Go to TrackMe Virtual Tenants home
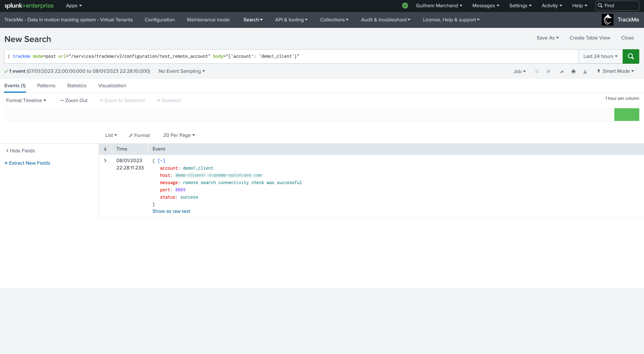 tap(68, 20)
